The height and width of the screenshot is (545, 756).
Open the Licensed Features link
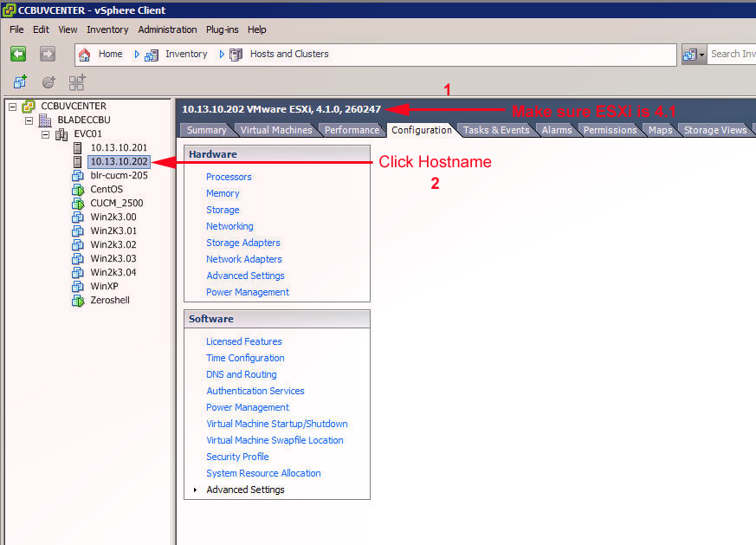click(244, 341)
